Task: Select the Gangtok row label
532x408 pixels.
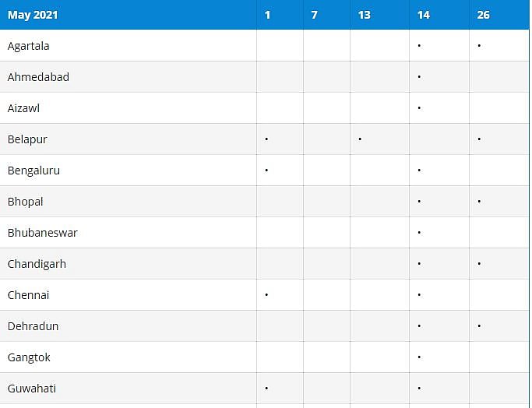Action: pyautogui.click(x=29, y=357)
